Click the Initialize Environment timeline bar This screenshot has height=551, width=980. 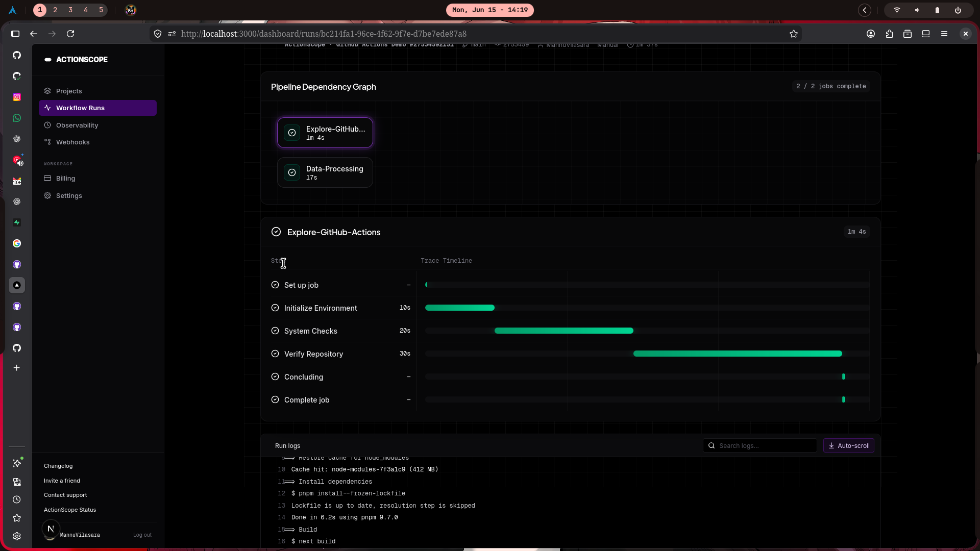[x=460, y=308]
